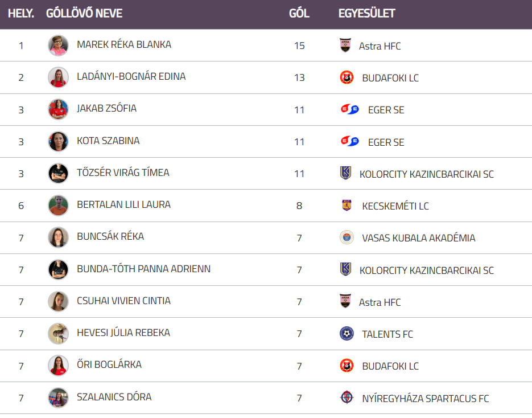This screenshot has width=532, height=418.
Task: Open Bertalan Lili Laura player photo
Action: (58, 206)
